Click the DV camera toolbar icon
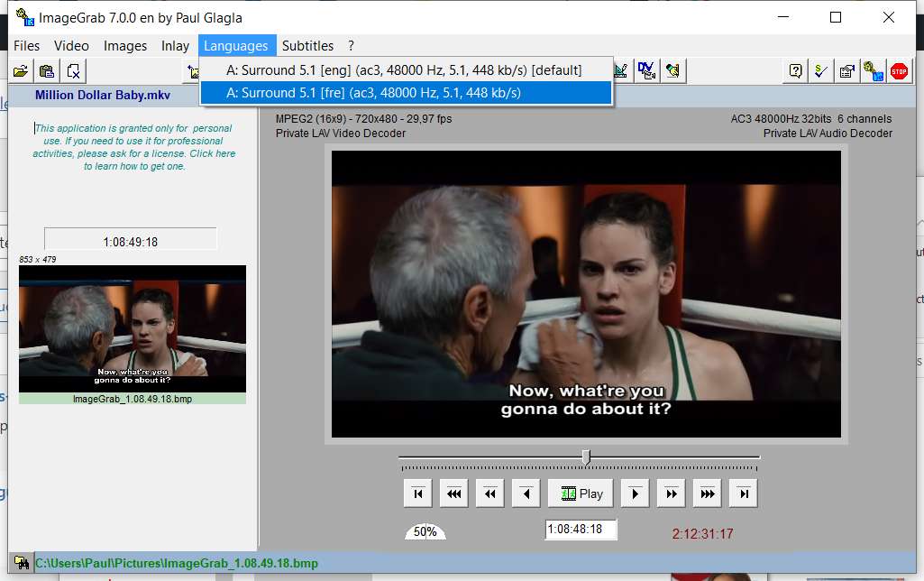924x581 pixels. pos(646,71)
